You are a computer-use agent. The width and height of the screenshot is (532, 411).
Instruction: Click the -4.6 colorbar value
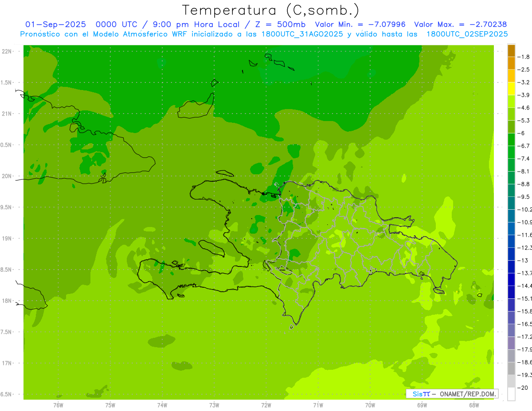pyautogui.click(x=524, y=108)
